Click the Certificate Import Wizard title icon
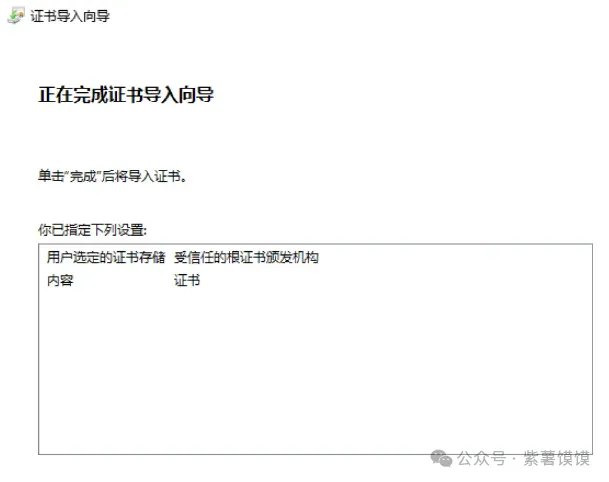Image resolution: width=609 pixels, height=482 pixels. [x=16, y=16]
